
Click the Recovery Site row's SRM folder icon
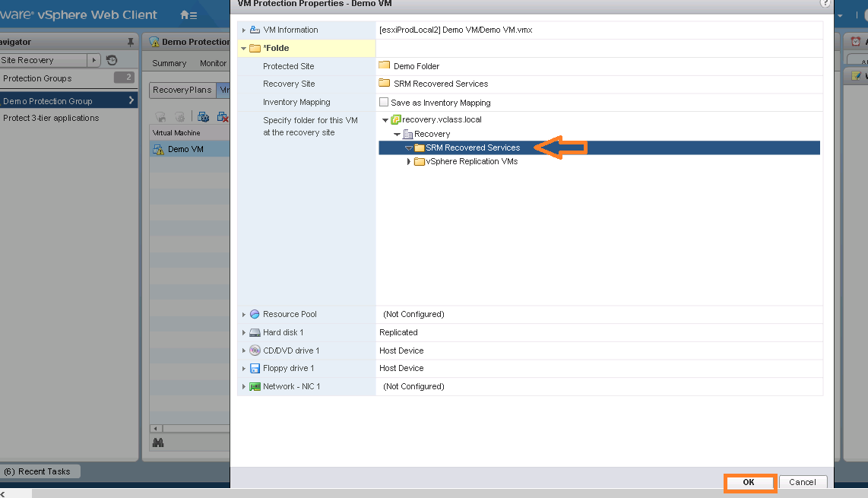pos(384,83)
